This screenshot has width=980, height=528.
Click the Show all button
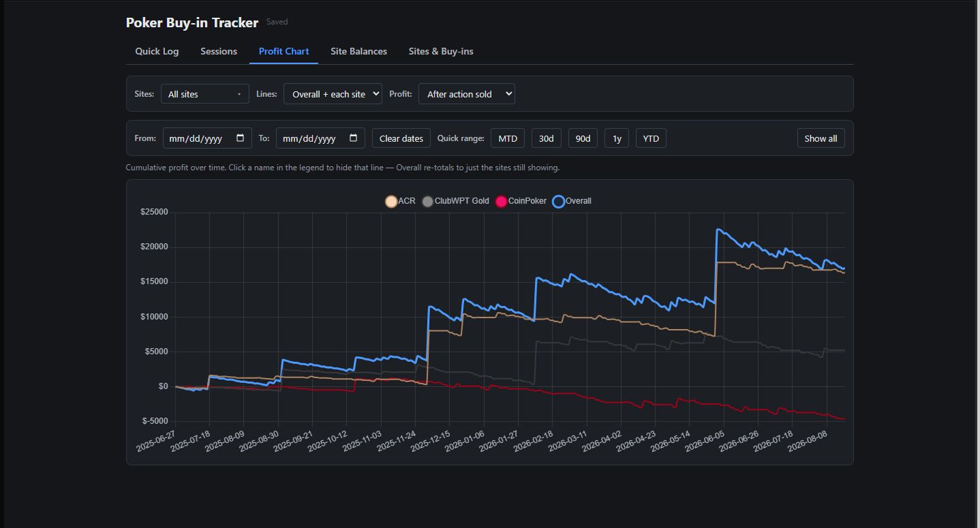pyautogui.click(x=821, y=138)
